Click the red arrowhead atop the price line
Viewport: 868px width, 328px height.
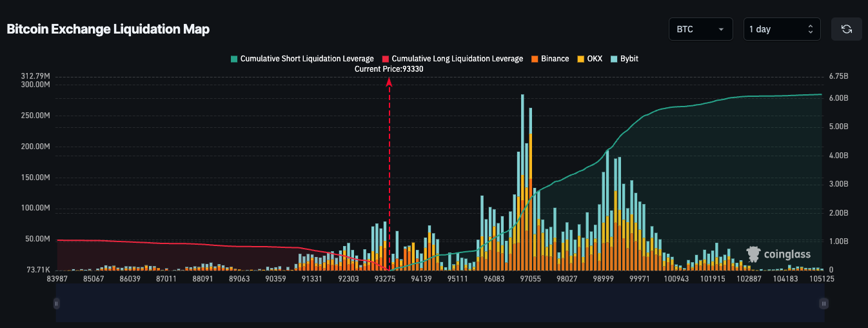point(389,82)
